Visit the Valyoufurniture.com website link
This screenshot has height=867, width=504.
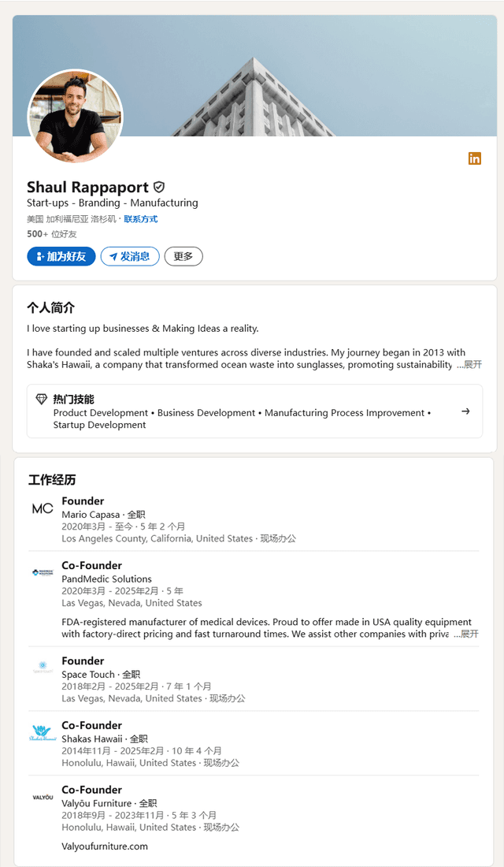(106, 846)
